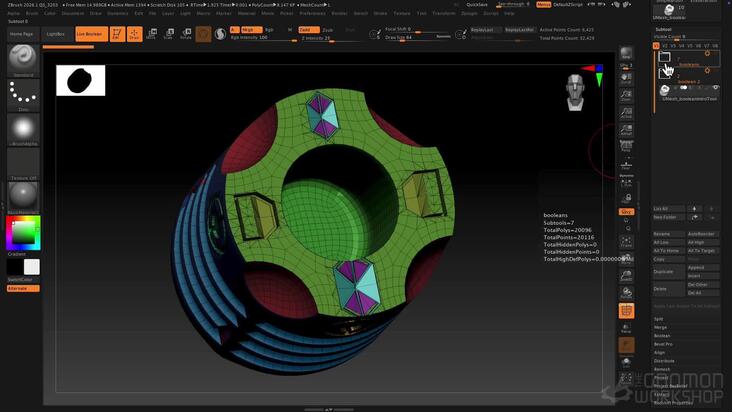The image size is (732, 412).
Task: Click the Home Page button
Action: [x=22, y=34]
